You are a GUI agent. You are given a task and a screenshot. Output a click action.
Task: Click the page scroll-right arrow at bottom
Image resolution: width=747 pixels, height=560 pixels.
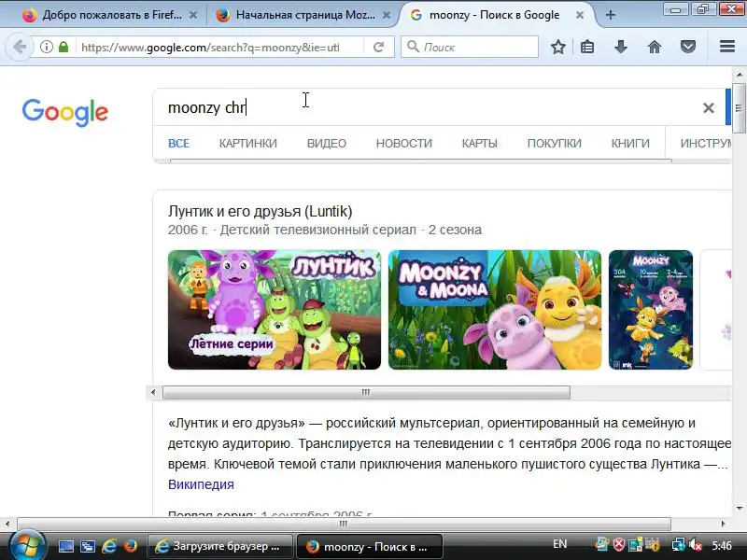click(x=724, y=524)
